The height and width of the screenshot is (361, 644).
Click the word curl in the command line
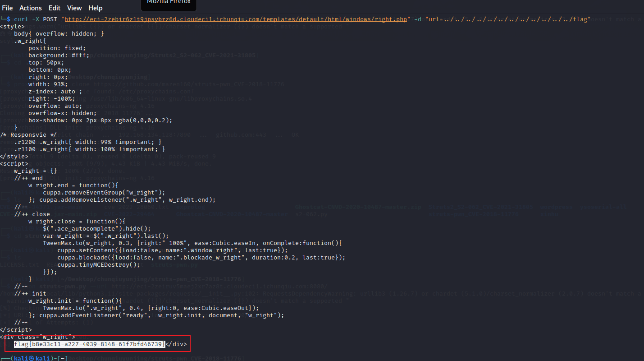click(21, 19)
